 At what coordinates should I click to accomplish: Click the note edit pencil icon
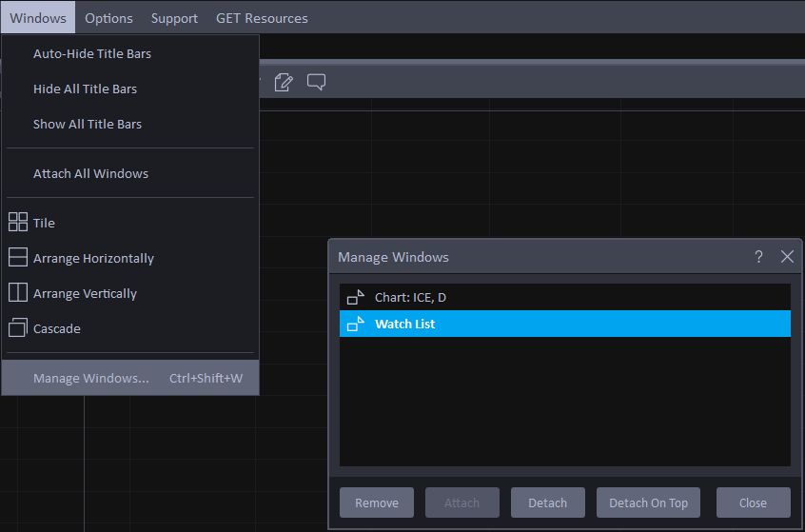(283, 82)
